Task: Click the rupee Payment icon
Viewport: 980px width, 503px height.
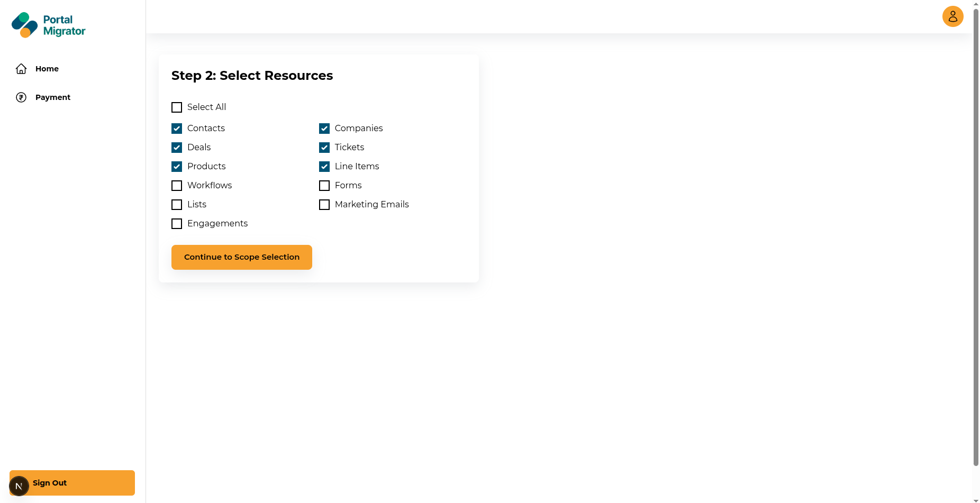Action: click(21, 97)
